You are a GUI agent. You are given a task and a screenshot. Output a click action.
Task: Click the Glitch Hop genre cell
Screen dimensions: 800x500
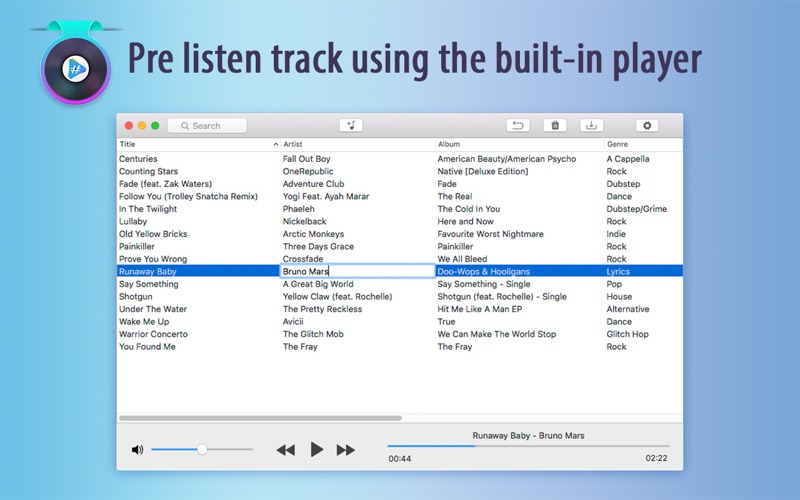[628, 334]
